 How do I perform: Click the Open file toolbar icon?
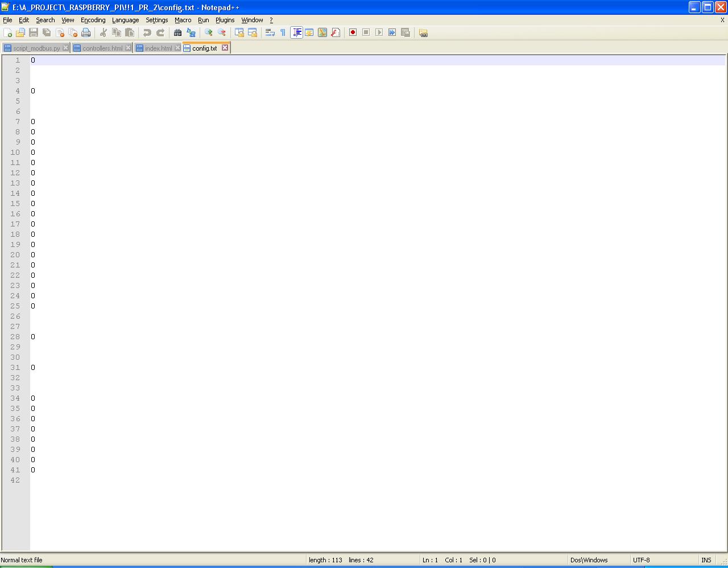[20, 32]
